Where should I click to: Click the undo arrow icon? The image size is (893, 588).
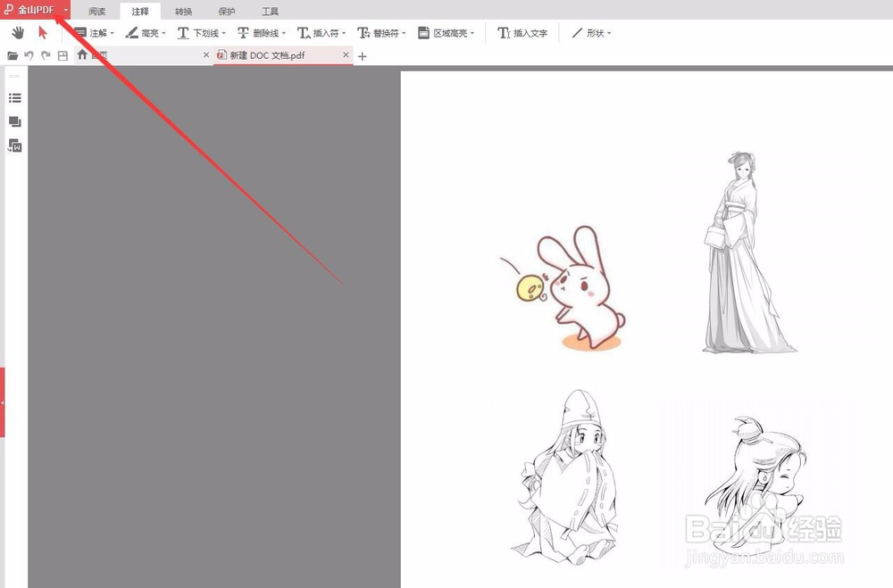(29, 55)
